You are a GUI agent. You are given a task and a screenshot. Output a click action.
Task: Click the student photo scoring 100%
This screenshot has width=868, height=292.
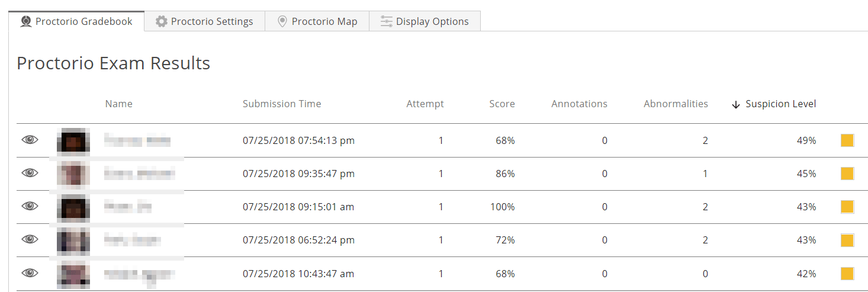(x=73, y=207)
